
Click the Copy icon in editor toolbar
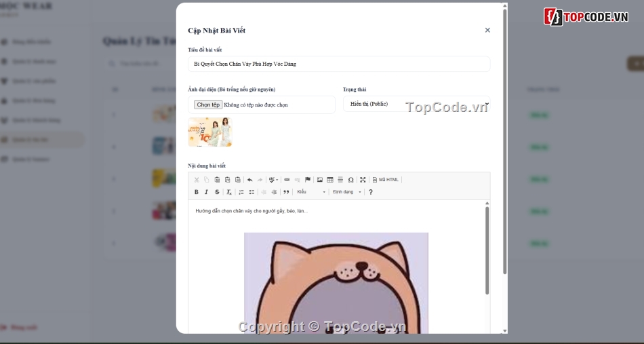click(x=207, y=180)
